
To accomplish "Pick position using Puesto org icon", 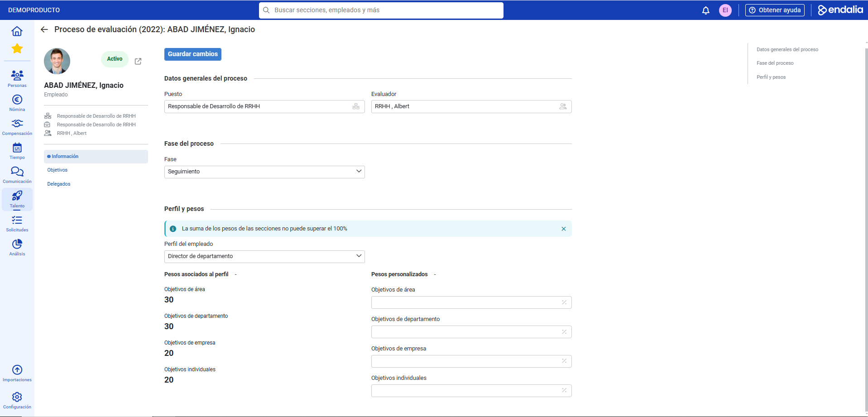I will 356,106.
